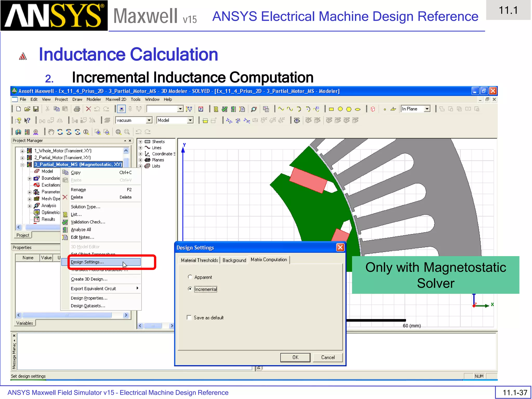
Task: Open the Draw menu
Action: pyautogui.click(x=77, y=99)
